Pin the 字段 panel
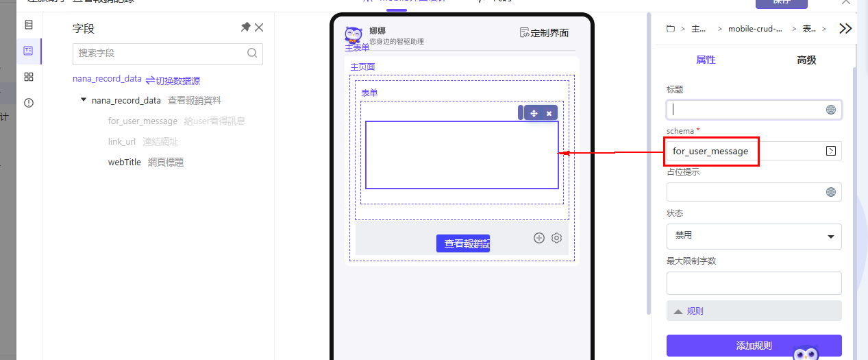 (x=245, y=27)
